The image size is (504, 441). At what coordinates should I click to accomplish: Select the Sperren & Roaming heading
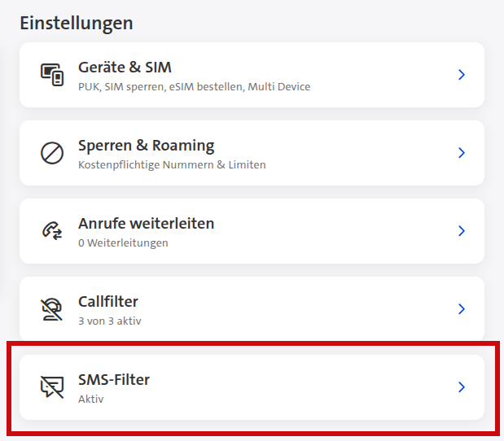pyautogui.click(x=146, y=145)
